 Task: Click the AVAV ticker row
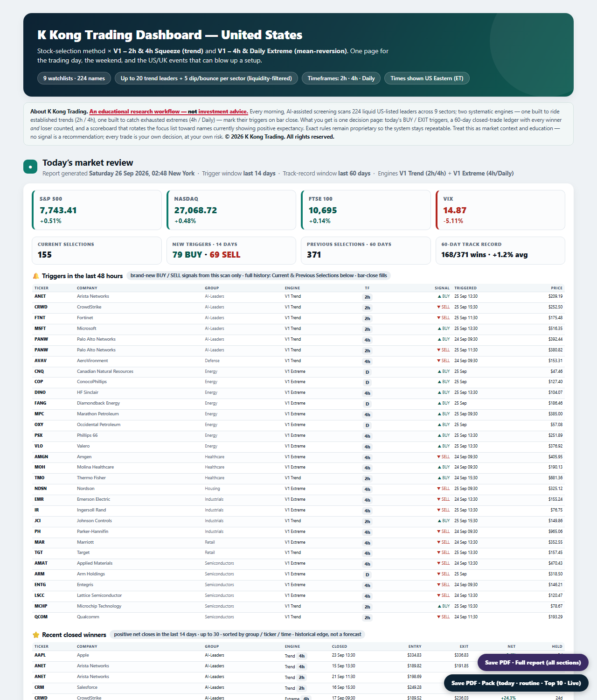click(x=298, y=361)
